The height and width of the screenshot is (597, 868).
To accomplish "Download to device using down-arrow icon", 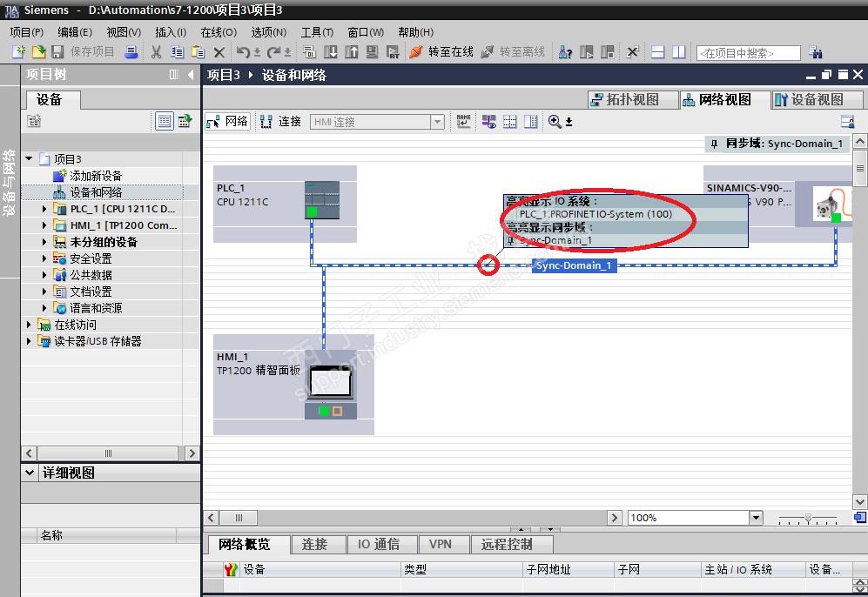I will tap(331, 52).
